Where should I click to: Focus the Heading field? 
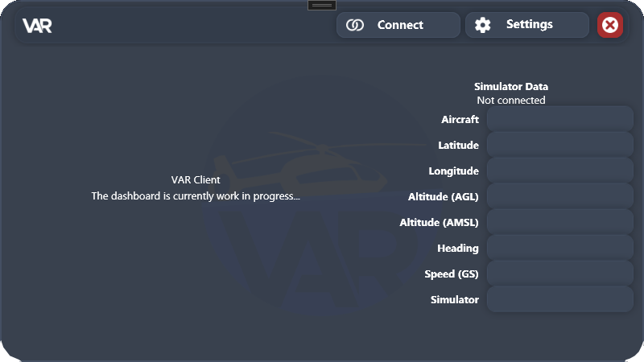click(x=559, y=248)
